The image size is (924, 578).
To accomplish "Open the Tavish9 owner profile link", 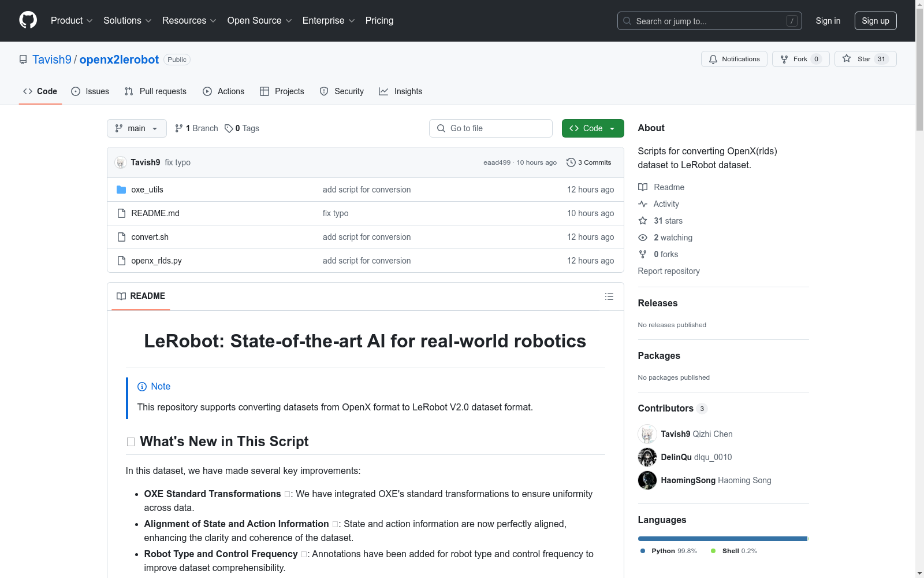I will [x=52, y=60].
